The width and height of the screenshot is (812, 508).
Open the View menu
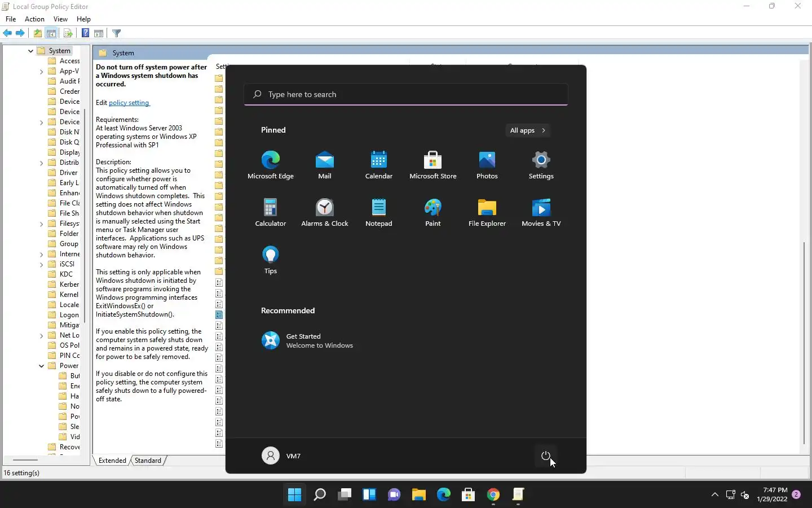coord(60,19)
